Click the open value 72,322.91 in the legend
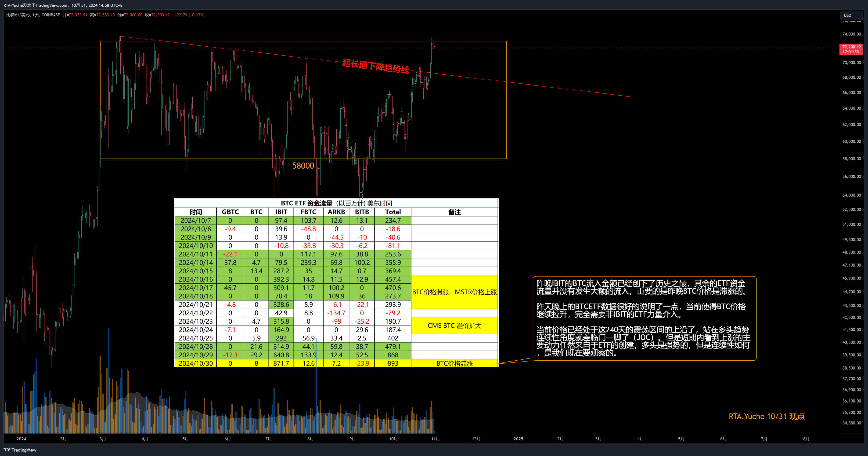 (x=78, y=15)
